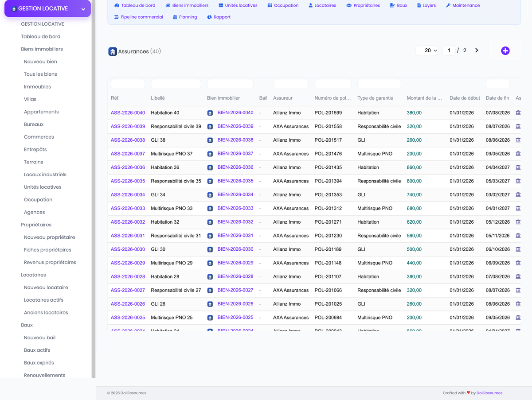Open the rows-per-page dropdown showing 20

click(x=427, y=50)
